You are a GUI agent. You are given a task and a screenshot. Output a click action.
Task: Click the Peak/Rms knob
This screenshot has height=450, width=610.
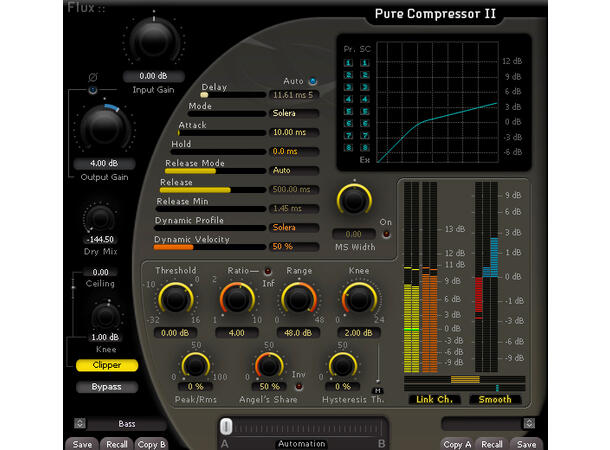[x=195, y=366]
